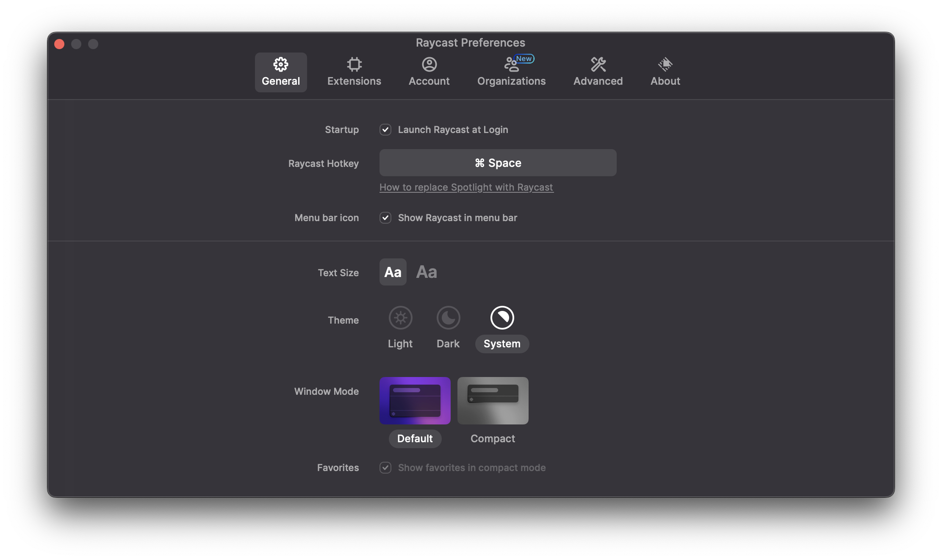Switch to the Extensions tab
This screenshot has width=942, height=560.
pos(354,72)
